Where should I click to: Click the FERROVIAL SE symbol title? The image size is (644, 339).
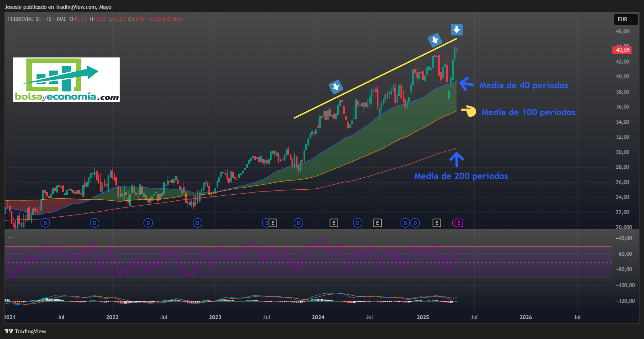pos(24,19)
